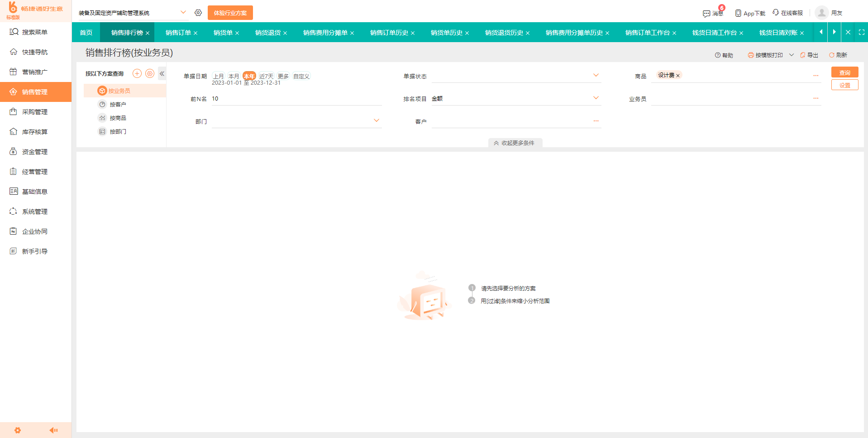Image resolution: width=868 pixels, height=438 pixels.
Task: Switch date range to 近7天
Action: (266, 76)
